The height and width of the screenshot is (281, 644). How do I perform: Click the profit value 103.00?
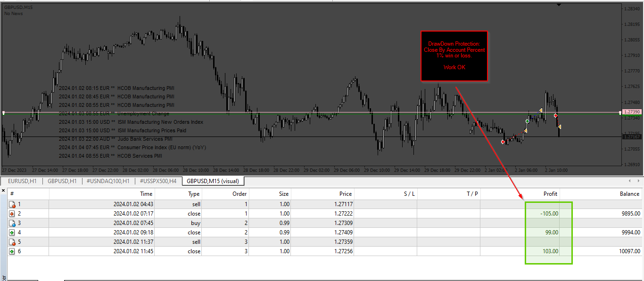tap(550, 251)
